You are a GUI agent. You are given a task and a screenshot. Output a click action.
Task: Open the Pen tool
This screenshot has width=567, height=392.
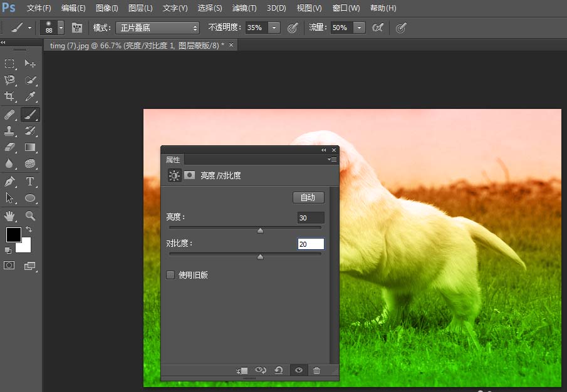10,181
